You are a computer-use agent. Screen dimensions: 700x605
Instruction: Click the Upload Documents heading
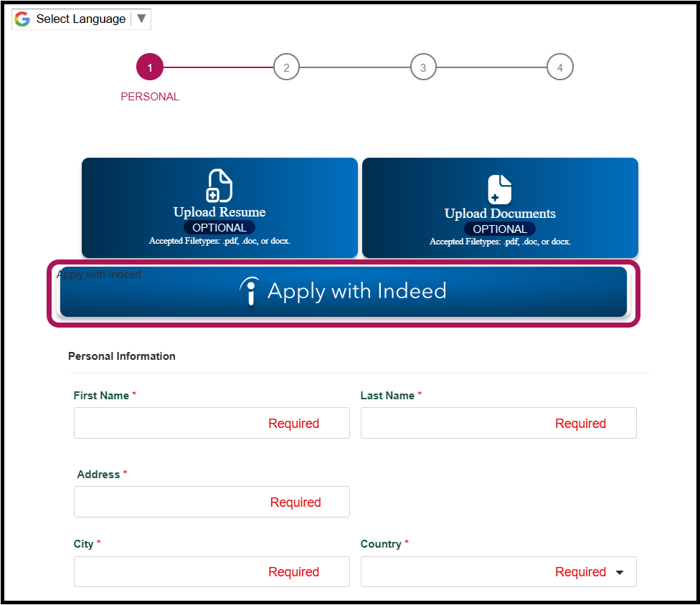pos(500,214)
